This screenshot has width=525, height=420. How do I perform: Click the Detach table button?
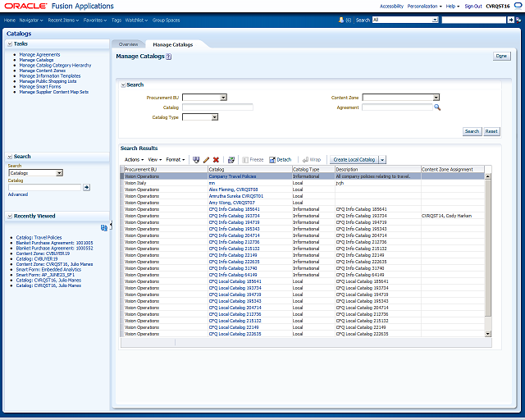click(x=281, y=160)
